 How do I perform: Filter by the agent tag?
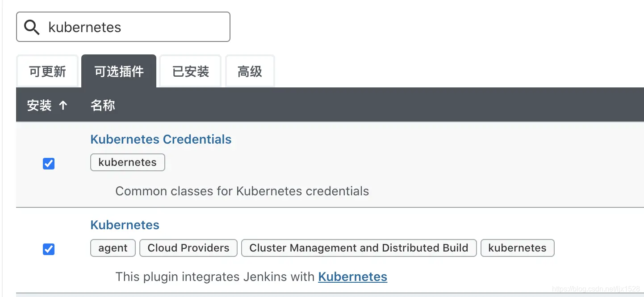[113, 248]
